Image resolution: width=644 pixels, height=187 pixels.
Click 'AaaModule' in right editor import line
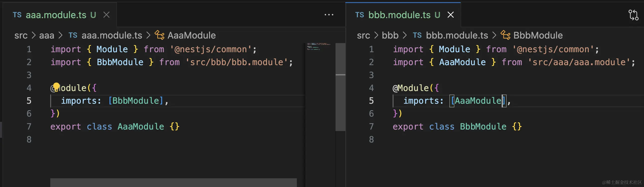pos(463,62)
